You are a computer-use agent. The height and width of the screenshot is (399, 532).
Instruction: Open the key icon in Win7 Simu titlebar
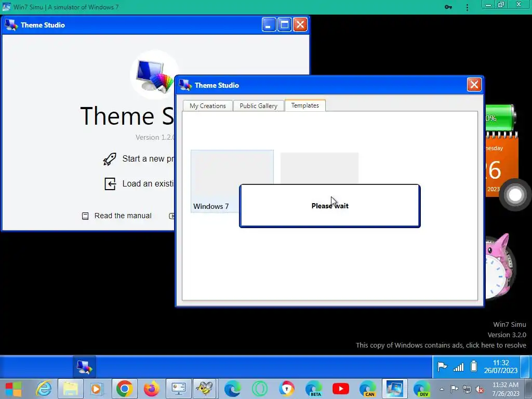coord(448,7)
